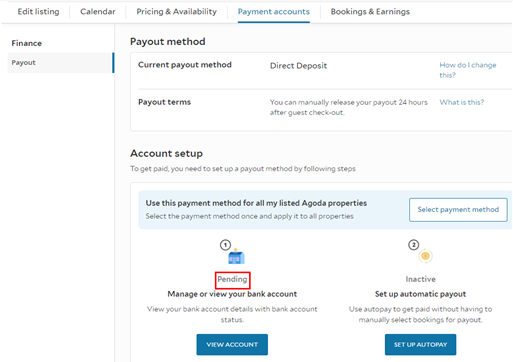
Task: Select the Payment accounts tab
Action: tap(274, 12)
